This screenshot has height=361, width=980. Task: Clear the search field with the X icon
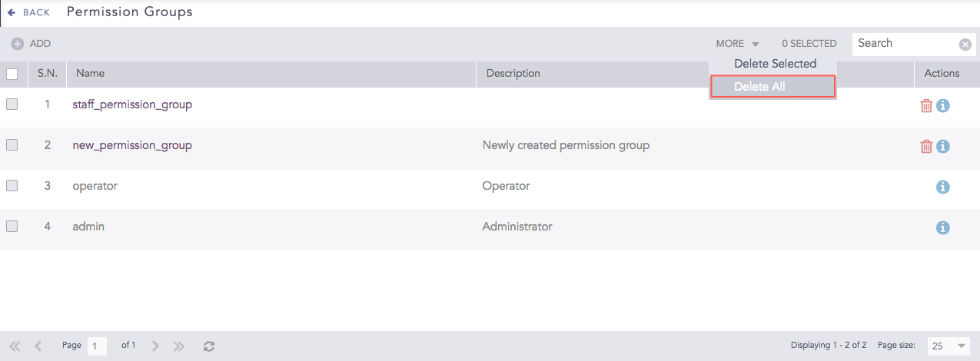[965, 45]
